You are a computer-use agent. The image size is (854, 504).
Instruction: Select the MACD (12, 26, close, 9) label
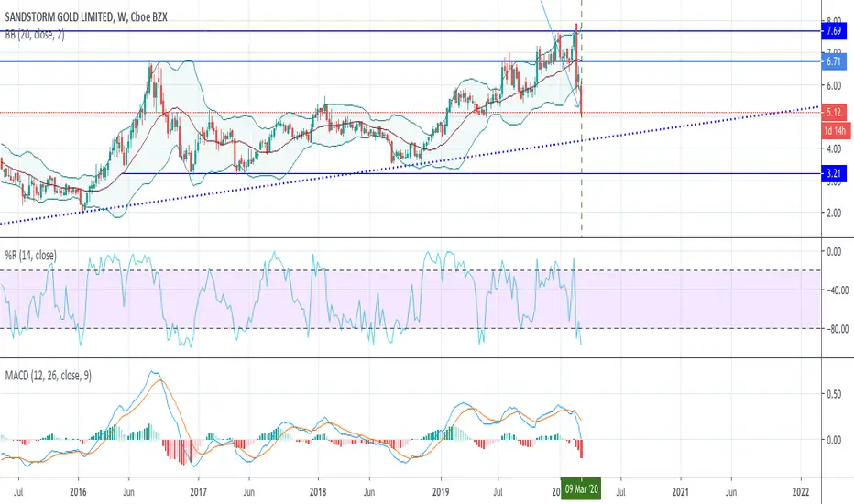49,376
